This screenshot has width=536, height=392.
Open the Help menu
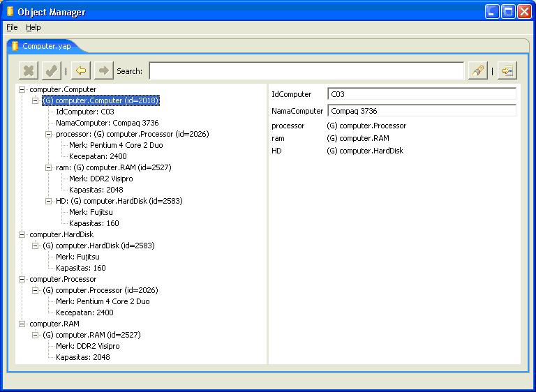pyautogui.click(x=33, y=27)
